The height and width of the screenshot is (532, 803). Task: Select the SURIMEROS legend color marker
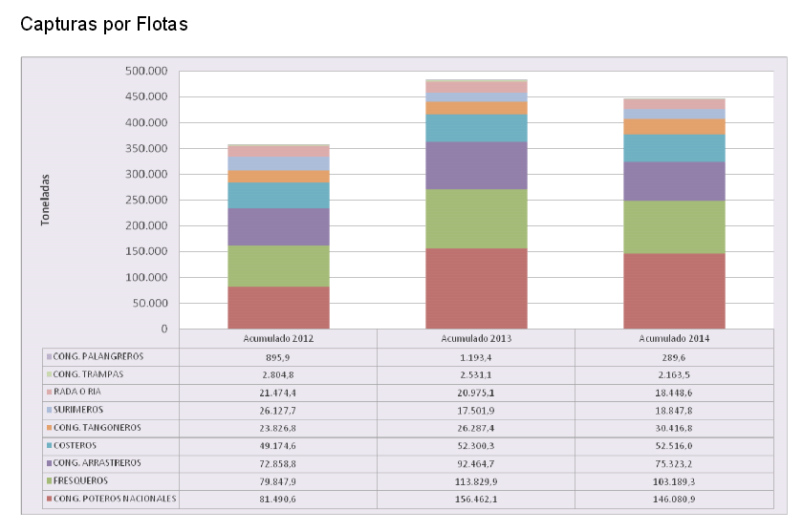click(48, 410)
